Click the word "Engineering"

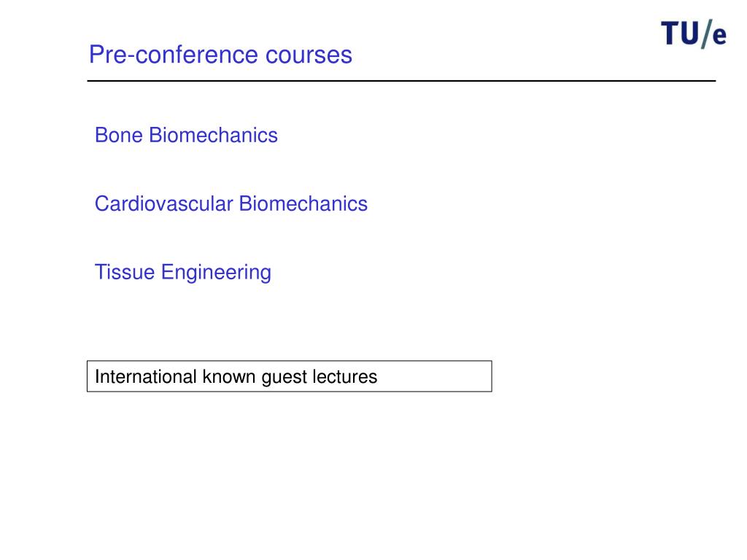pos(216,273)
